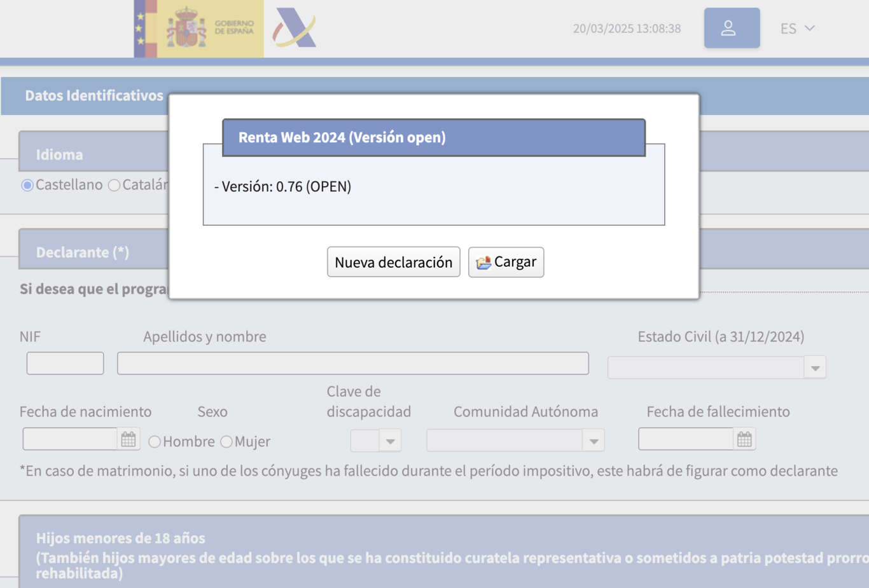869x588 pixels.
Task: Click the Hijos menores de 18 años heading
Action: [x=121, y=538]
